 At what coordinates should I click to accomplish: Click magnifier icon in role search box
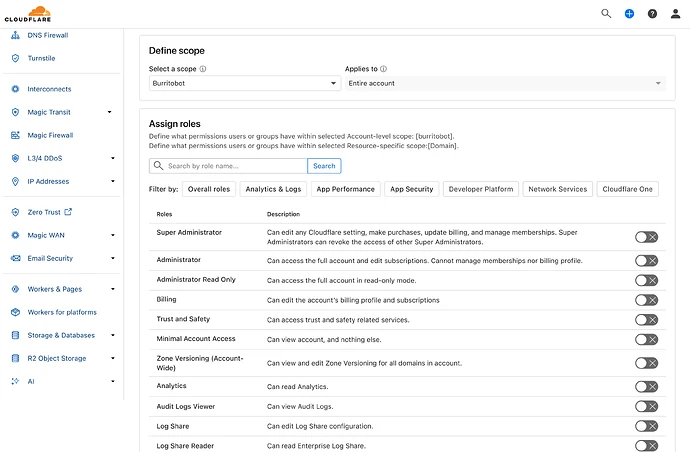[158, 165]
